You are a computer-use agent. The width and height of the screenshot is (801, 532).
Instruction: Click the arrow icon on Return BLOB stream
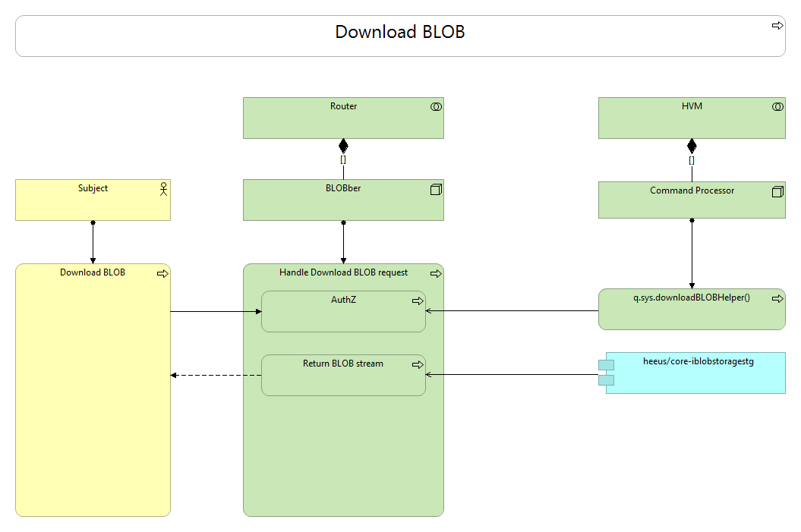(x=417, y=364)
